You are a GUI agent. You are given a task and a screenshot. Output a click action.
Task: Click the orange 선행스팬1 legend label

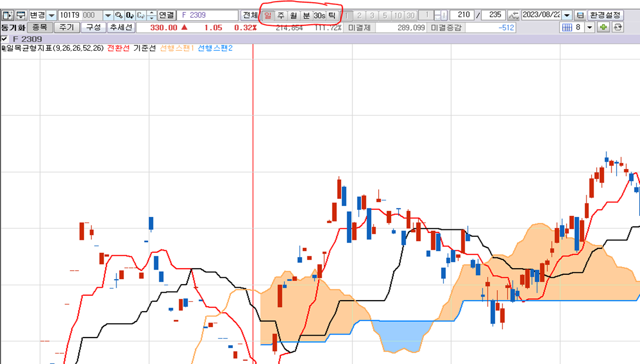pyautogui.click(x=177, y=48)
